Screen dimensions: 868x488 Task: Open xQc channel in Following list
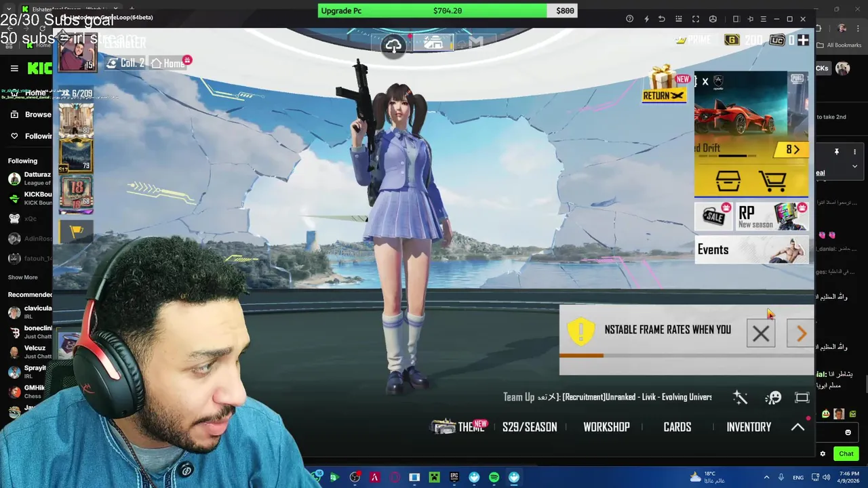coord(30,219)
